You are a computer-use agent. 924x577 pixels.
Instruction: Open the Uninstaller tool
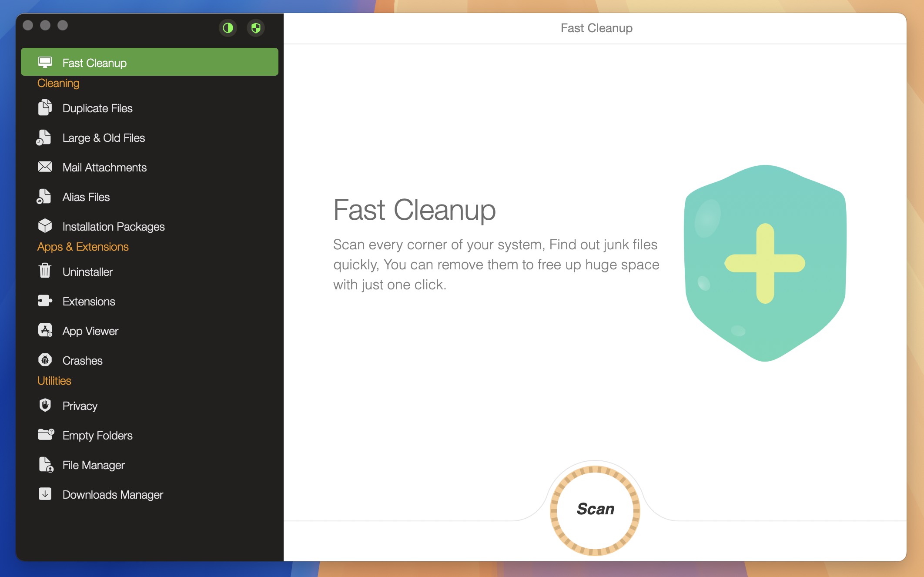point(87,271)
